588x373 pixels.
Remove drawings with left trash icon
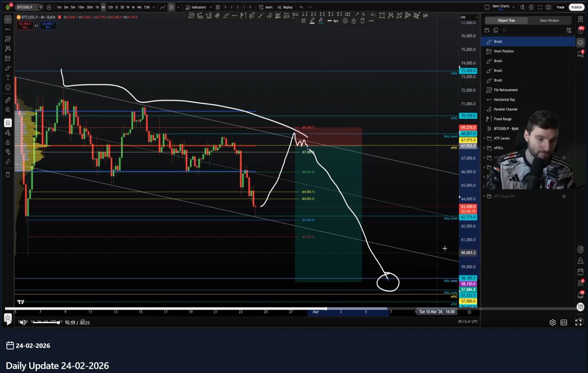coord(7,174)
